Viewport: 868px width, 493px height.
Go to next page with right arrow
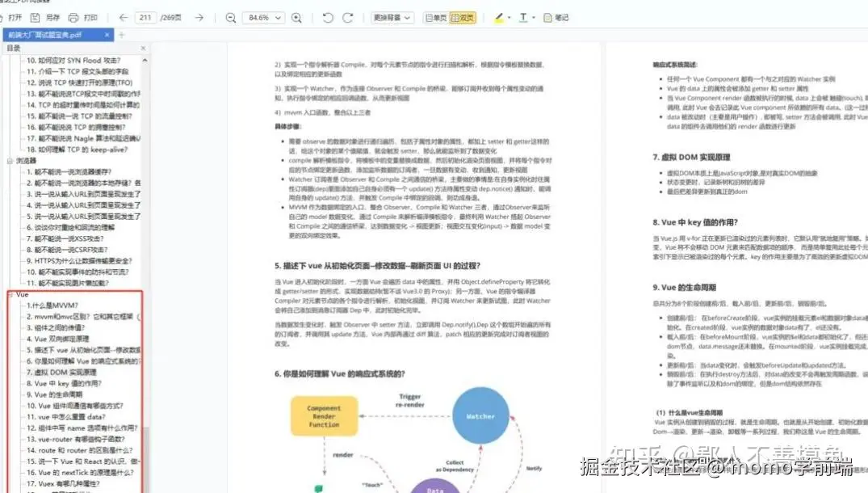point(199,18)
